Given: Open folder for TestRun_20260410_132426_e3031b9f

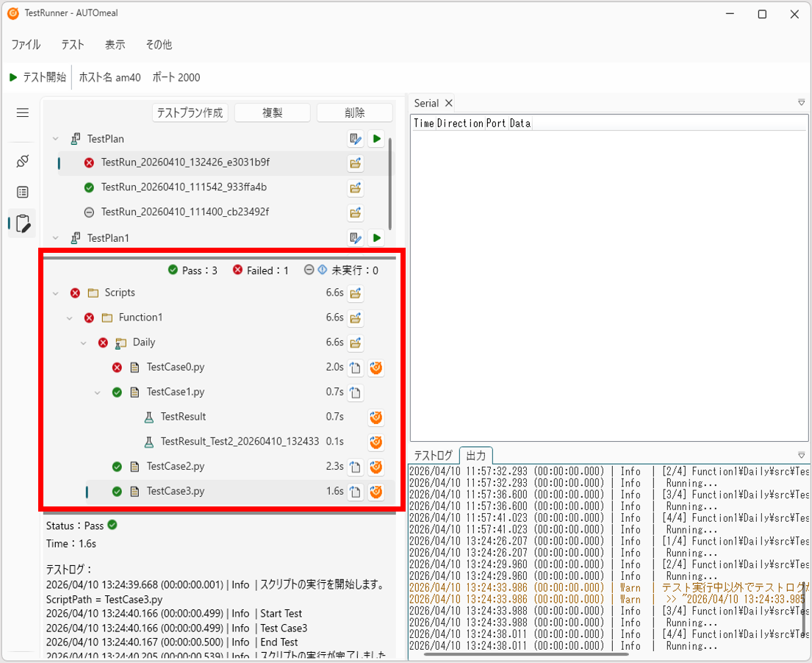Looking at the screenshot, I should (x=355, y=162).
